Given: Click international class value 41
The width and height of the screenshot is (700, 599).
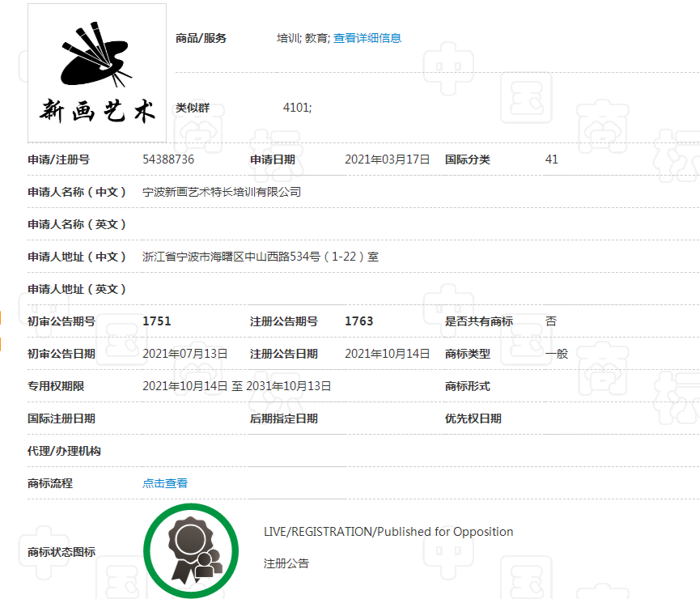Looking at the screenshot, I should coord(552,159).
